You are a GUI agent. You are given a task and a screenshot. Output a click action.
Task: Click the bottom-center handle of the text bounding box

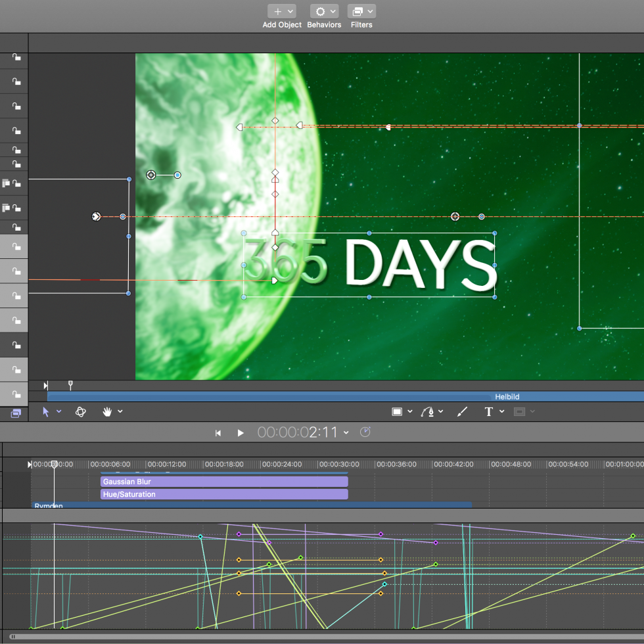click(x=369, y=297)
